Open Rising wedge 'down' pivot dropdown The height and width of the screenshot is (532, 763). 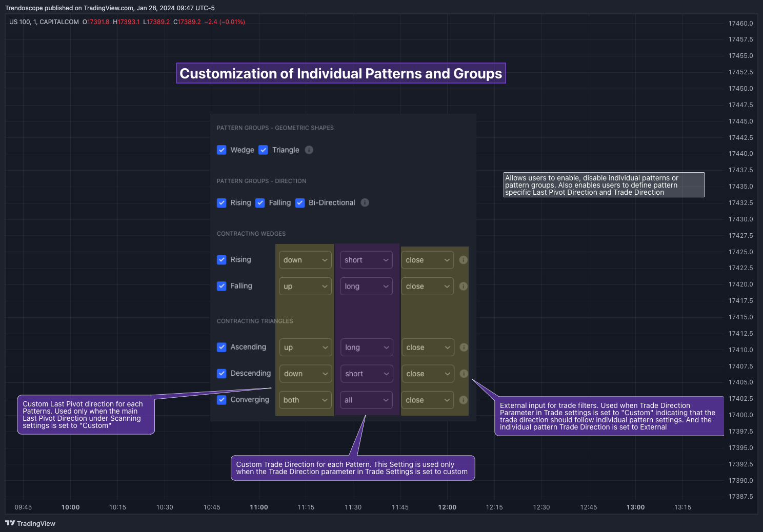point(305,260)
